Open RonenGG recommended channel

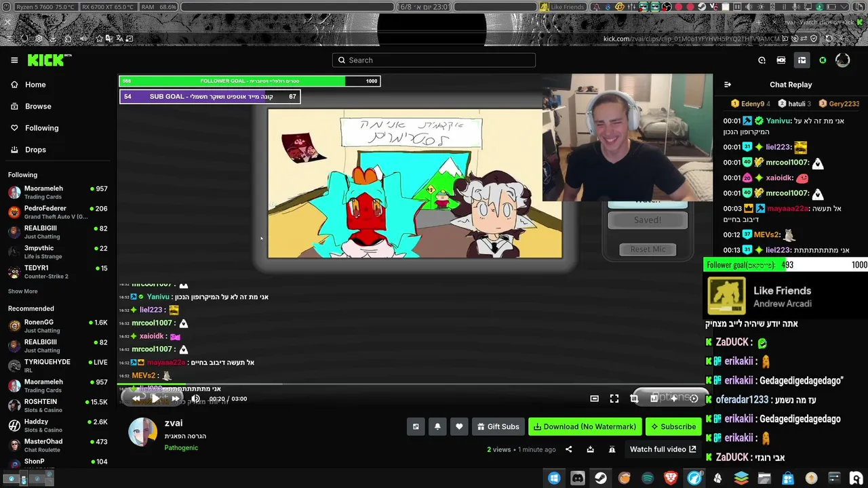tap(58, 326)
